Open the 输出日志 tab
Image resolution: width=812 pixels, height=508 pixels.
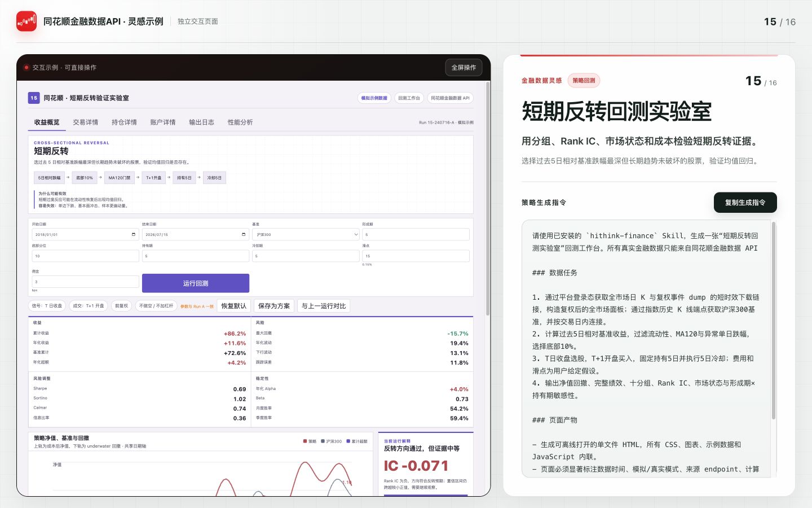point(201,122)
